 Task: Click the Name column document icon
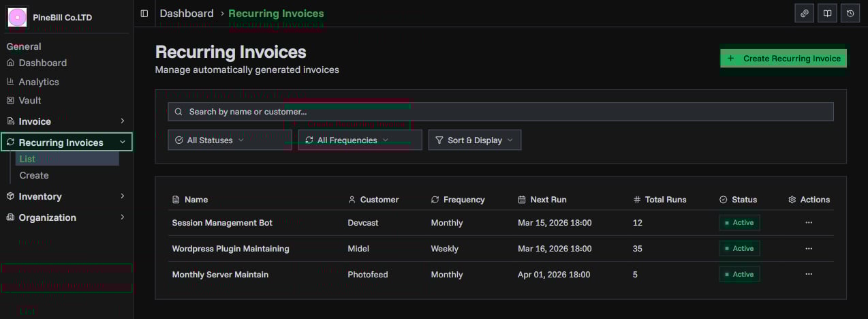click(176, 200)
